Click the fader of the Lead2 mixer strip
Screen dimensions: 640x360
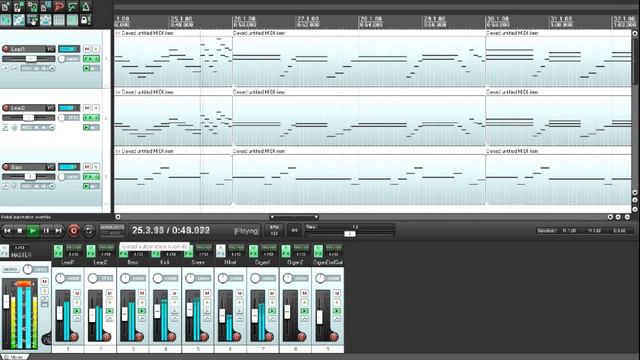tap(92, 315)
